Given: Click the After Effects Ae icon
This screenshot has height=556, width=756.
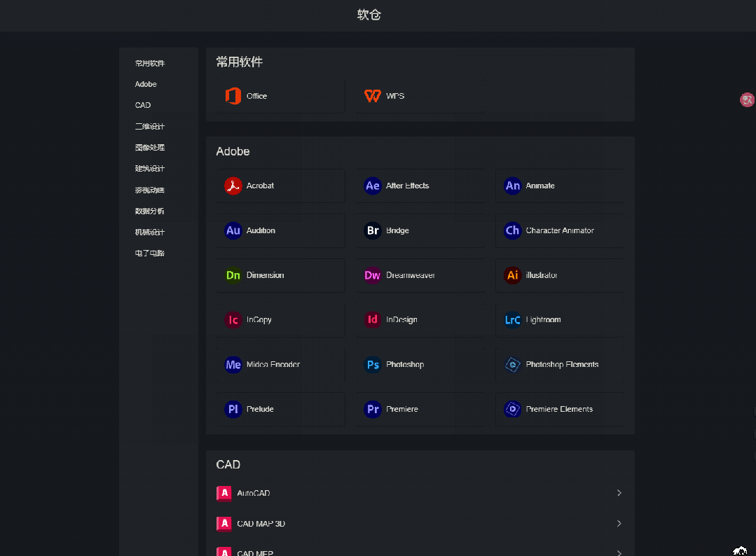Looking at the screenshot, I should coord(373,186).
